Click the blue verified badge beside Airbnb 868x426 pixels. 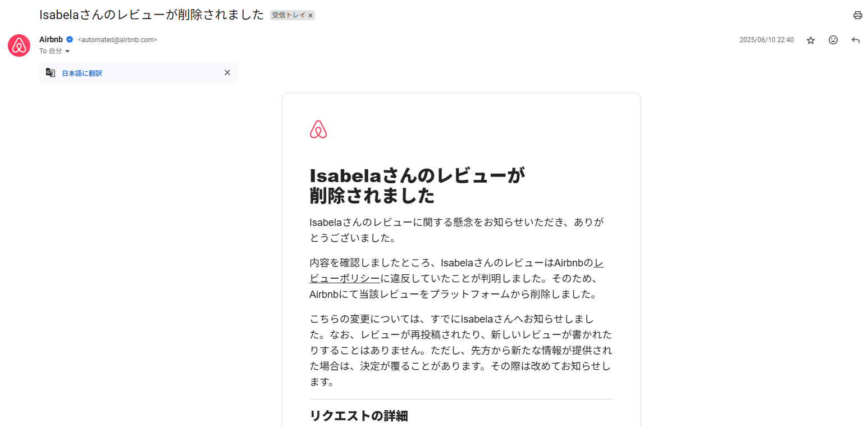pos(70,39)
